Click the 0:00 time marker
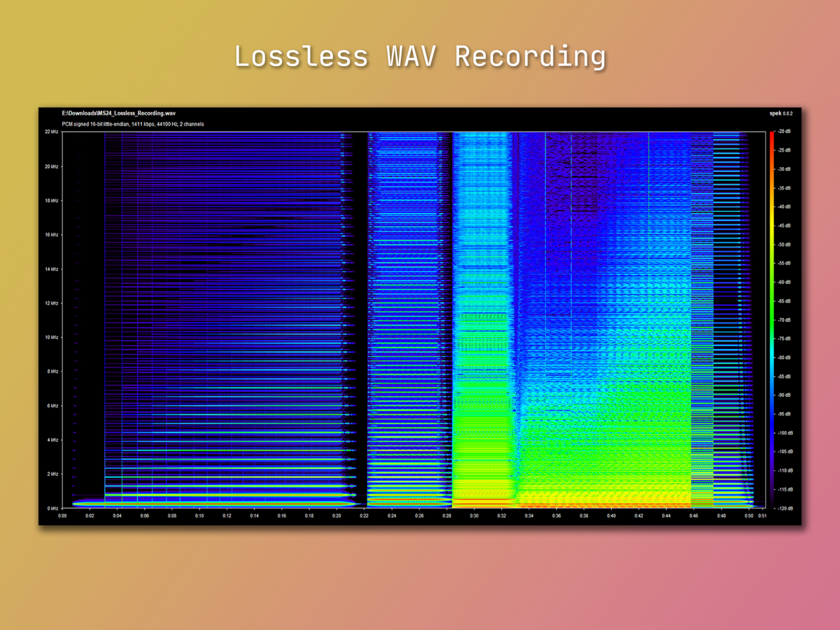 pos(62,516)
